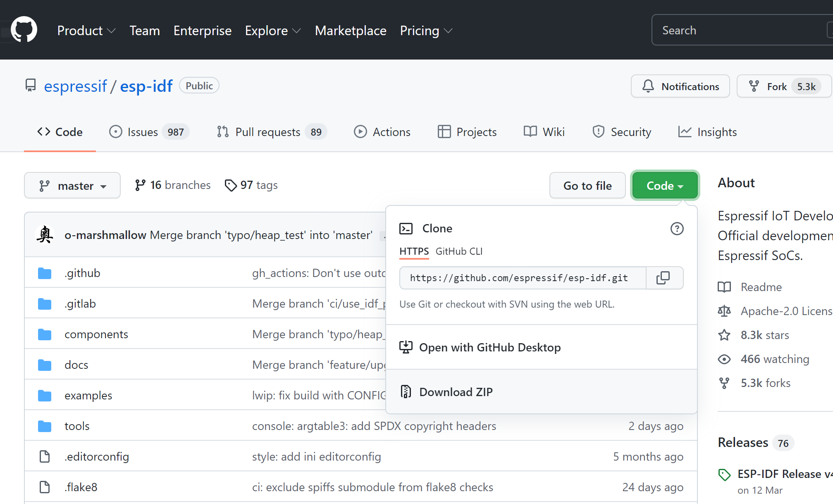Click the Notifications button

[x=680, y=86]
